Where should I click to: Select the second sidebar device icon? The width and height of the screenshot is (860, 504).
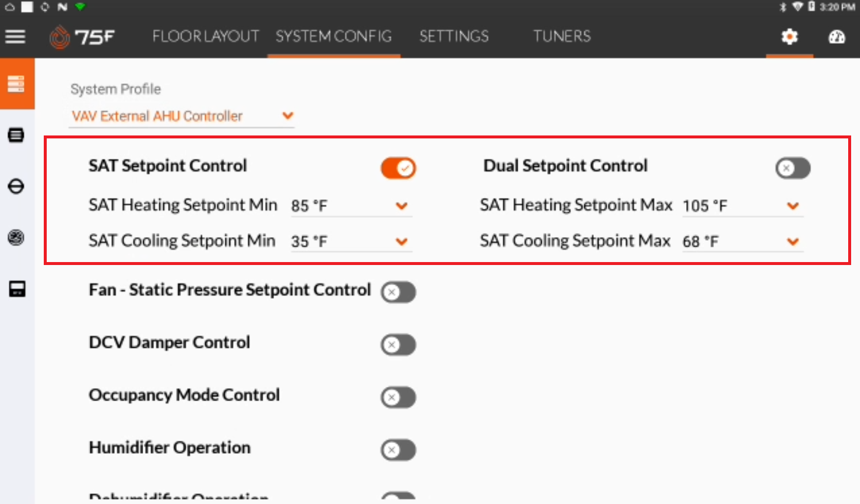[17, 135]
